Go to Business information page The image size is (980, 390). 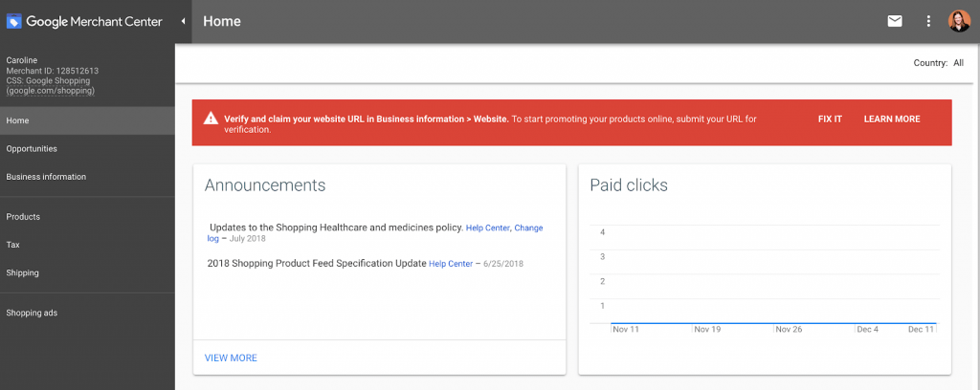tap(46, 177)
